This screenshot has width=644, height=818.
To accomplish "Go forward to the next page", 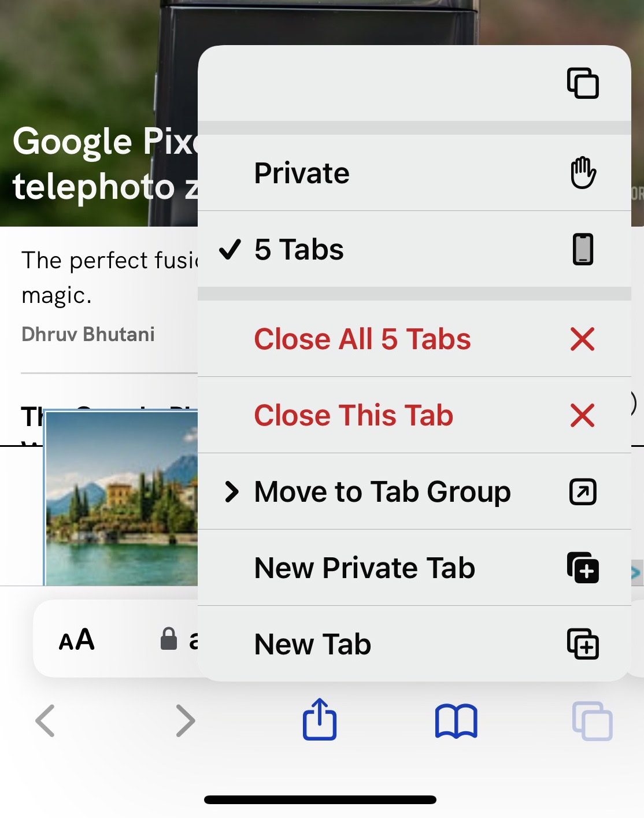I will click(x=185, y=721).
